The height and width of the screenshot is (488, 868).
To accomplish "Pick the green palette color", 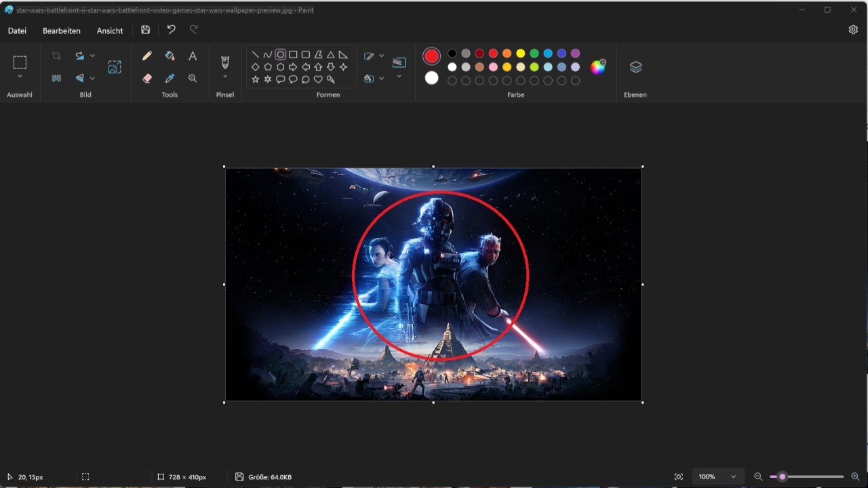I will pyautogui.click(x=534, y=54).
